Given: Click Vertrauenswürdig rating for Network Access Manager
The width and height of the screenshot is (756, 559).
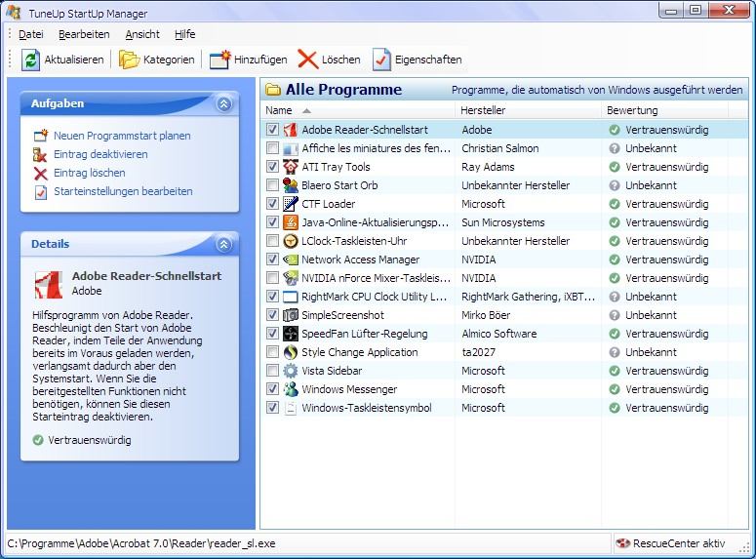Looking at the screenshot, I should pyautogui.click(x=667, y=260).
